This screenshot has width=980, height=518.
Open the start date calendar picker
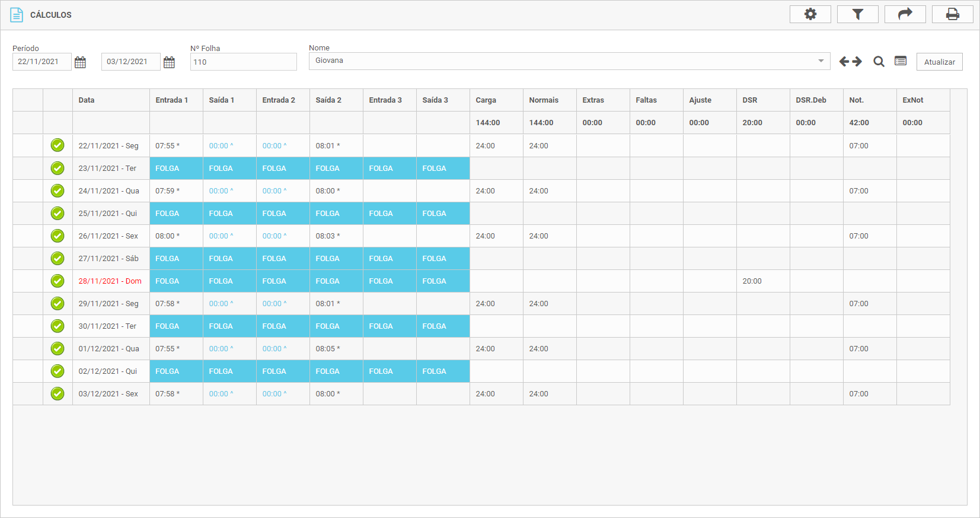point(81,62)
